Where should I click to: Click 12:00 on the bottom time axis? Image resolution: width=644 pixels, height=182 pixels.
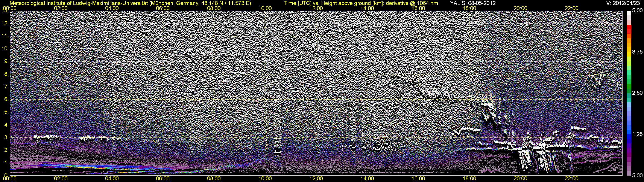coord(316,179)
